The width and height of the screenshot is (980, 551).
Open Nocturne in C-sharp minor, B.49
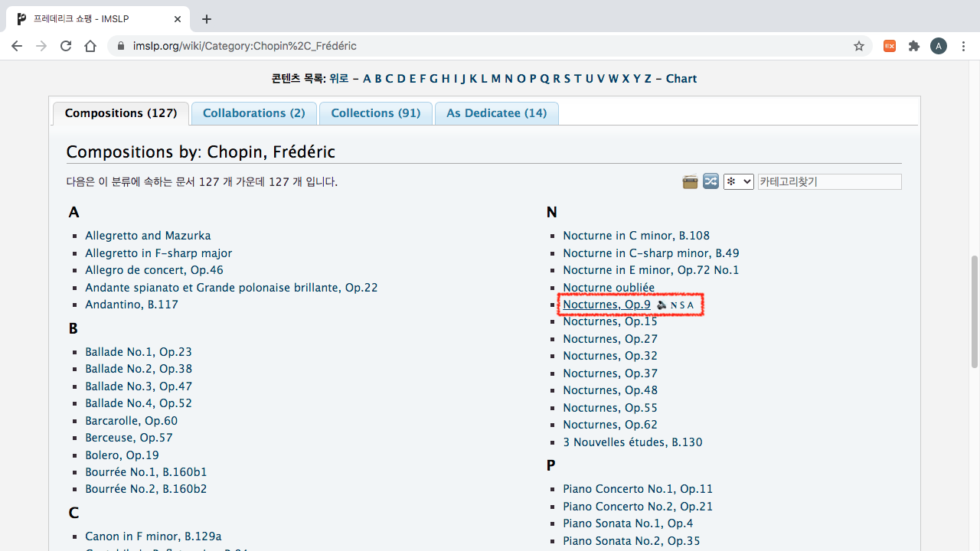tap(651, 253)
